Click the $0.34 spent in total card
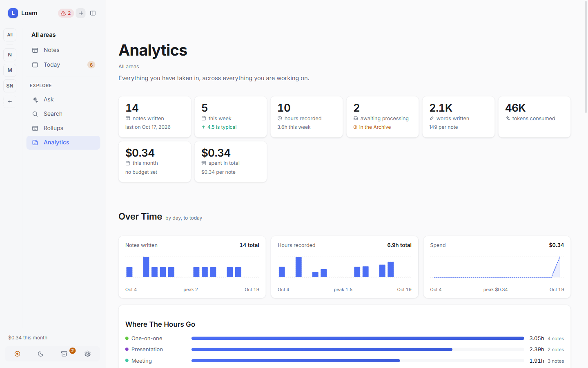This screenshot has height=368, width=588. pos(231,162)
